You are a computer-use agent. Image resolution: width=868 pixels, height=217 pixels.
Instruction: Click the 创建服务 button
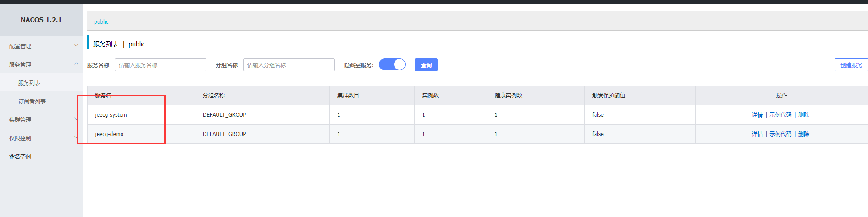click(851, 65)
